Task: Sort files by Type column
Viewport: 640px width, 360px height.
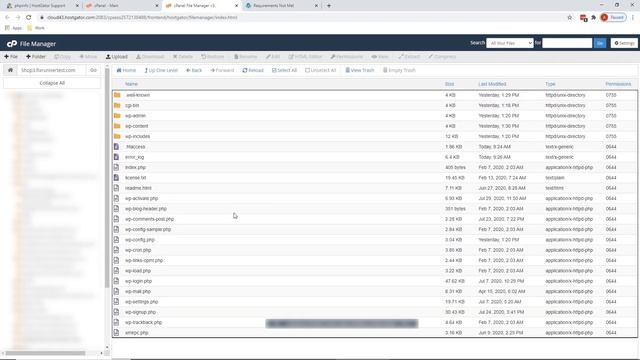Action: (550, 84)
